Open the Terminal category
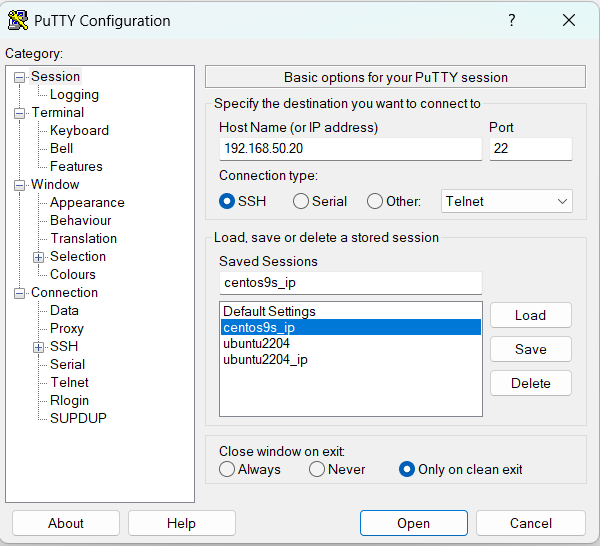The height and width of the screenshot is (546, 600). (57, 112)
